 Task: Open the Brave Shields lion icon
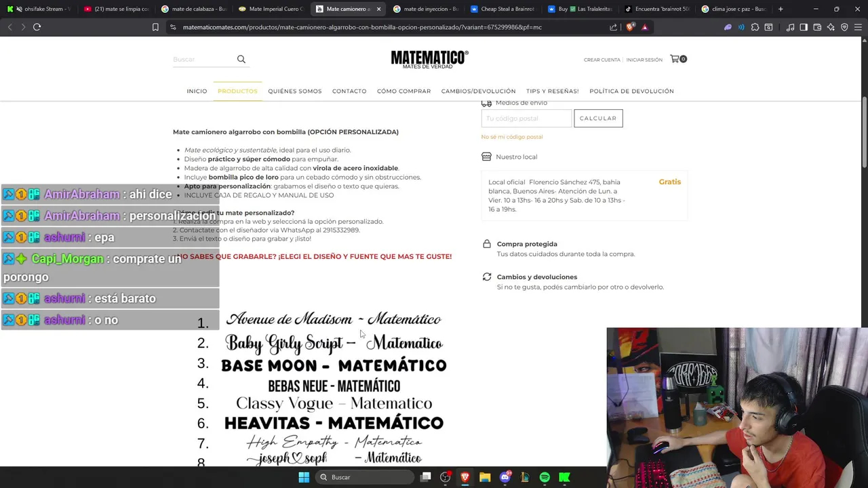(x=630, y=27)
